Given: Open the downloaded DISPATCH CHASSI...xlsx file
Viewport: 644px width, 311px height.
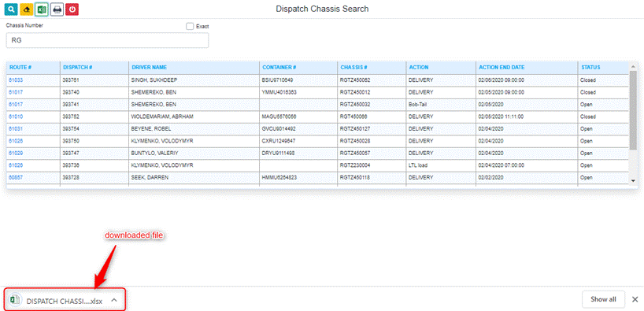Looking at the screenshot, I should click(x=65, y=300).
